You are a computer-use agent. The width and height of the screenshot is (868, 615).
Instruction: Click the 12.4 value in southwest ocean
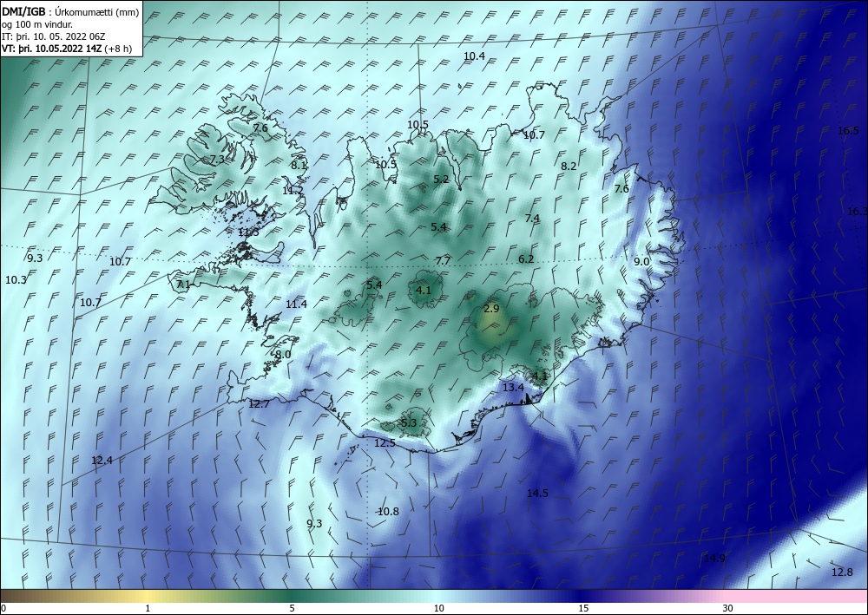pyautogui.click(x=102, y=461)
